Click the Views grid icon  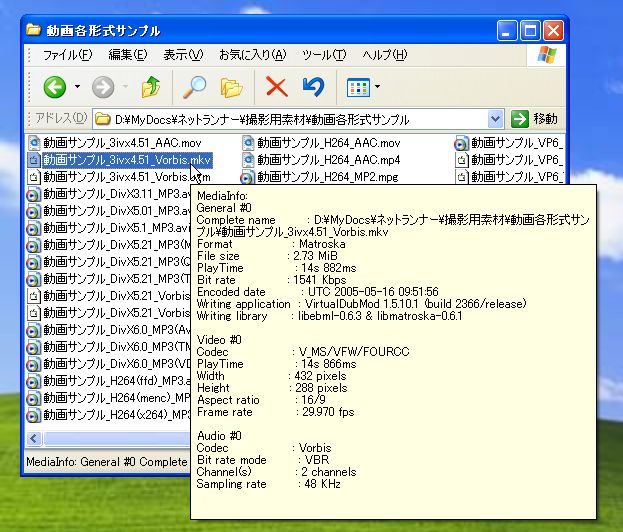tap(358, 87)
